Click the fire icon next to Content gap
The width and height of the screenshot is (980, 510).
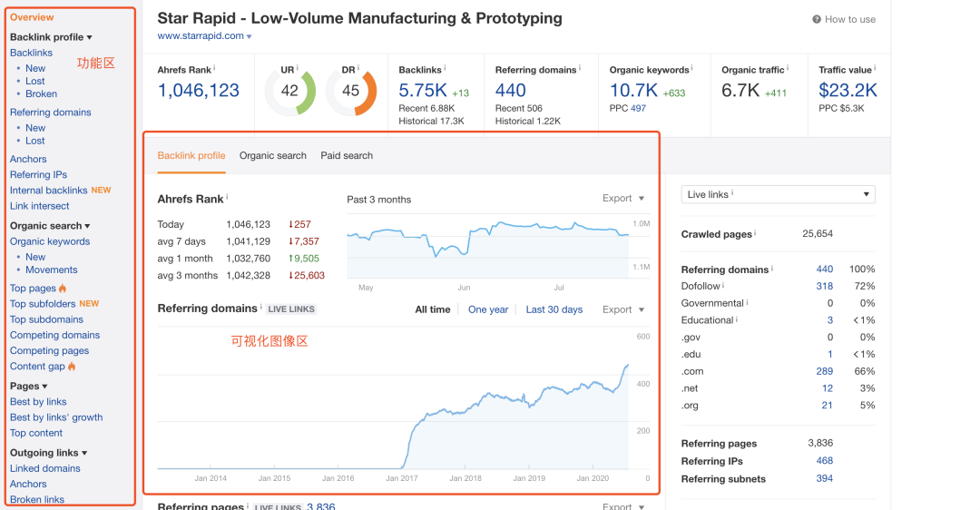coord(73,367)
